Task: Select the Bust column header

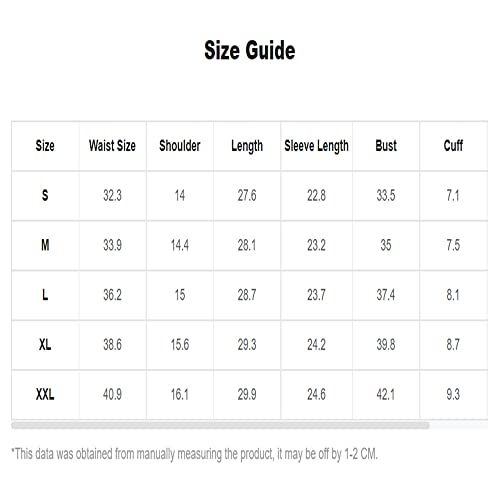Action: 386,146
